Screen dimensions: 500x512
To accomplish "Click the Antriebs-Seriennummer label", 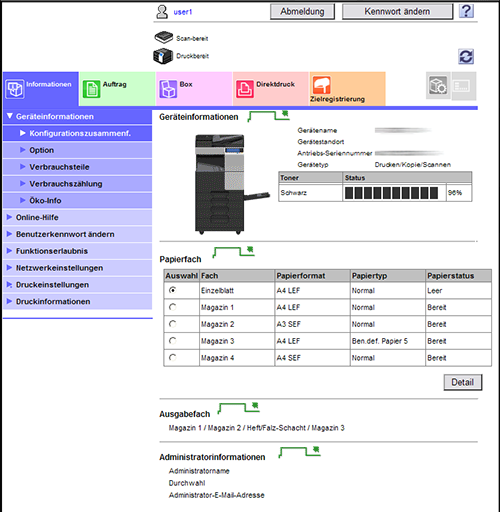I will tap(335, 153).
